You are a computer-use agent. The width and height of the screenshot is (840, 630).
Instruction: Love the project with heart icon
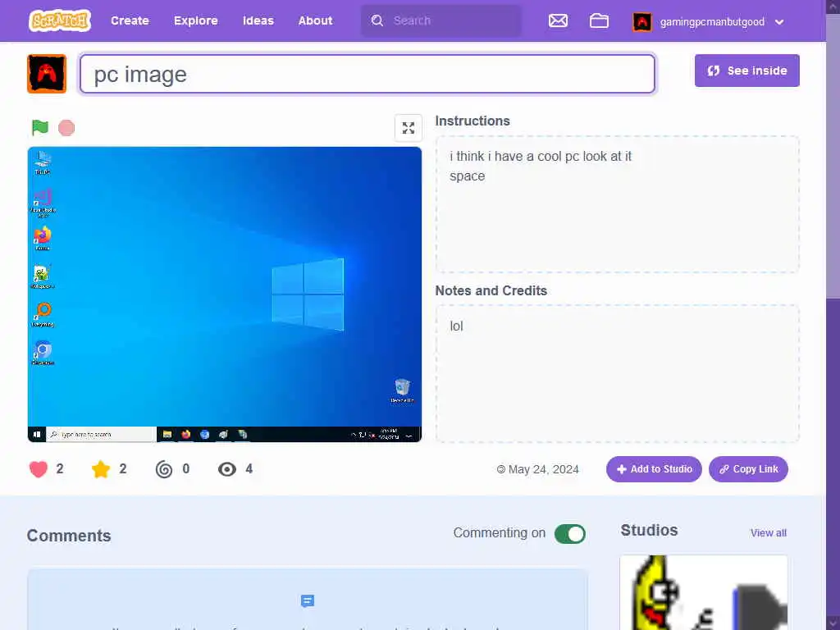click(38, 469)
